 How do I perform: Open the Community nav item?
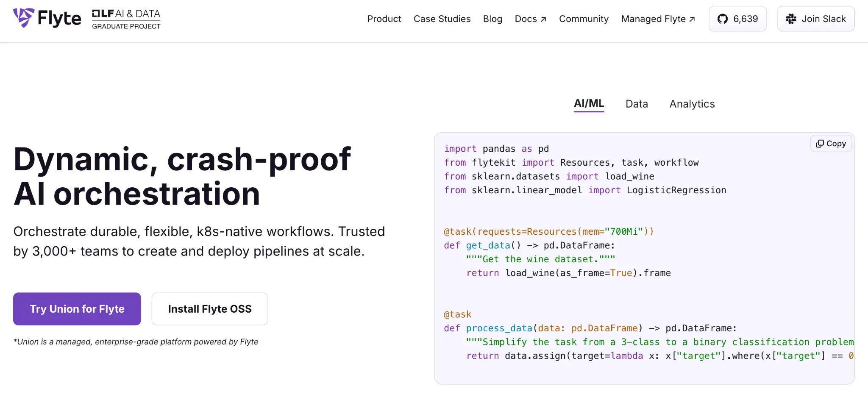(584, 19)
